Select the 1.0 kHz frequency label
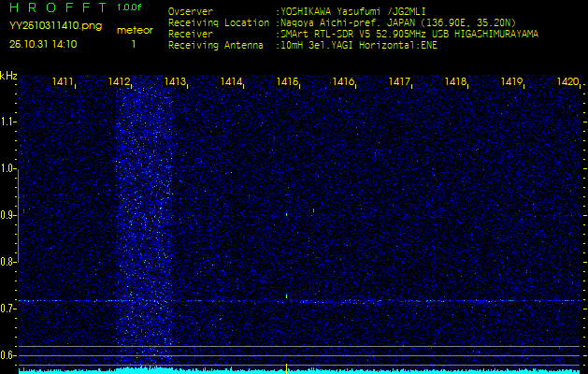 pyautogui.click(x=8, y=168)
